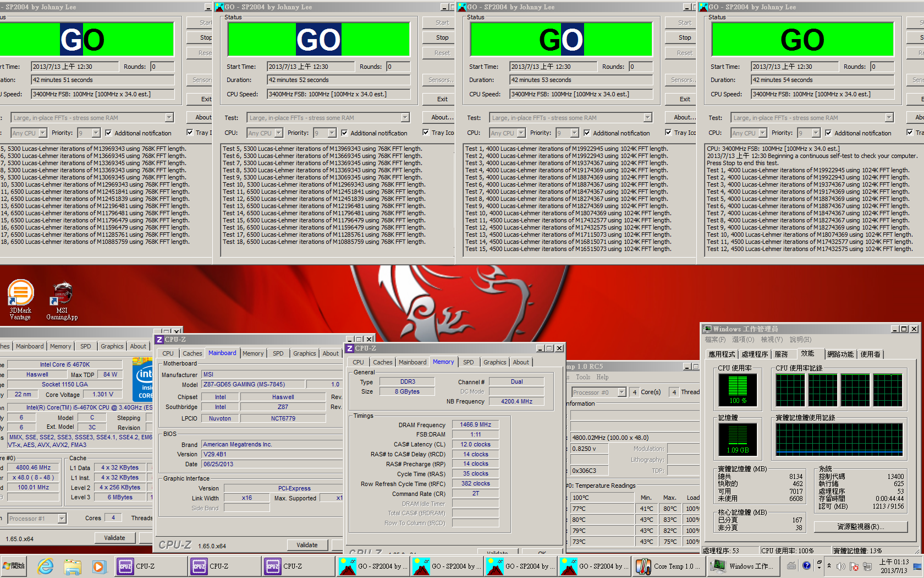Click Core Temp frequency 4800.02MHz field
This screenshot has height=578, width=924.
[634, 438]
